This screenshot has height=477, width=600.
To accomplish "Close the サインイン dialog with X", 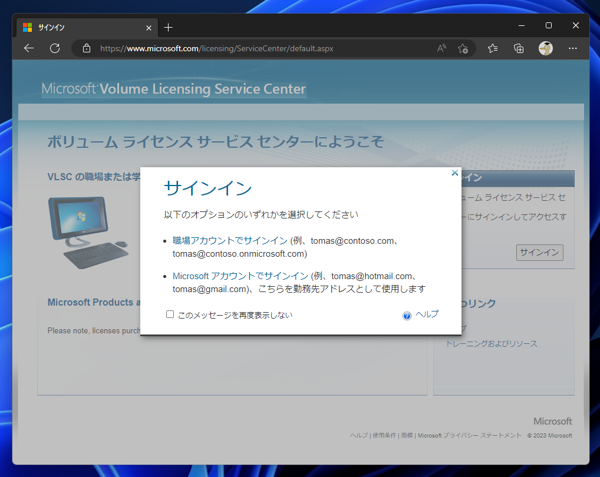I will coord(455,173).
